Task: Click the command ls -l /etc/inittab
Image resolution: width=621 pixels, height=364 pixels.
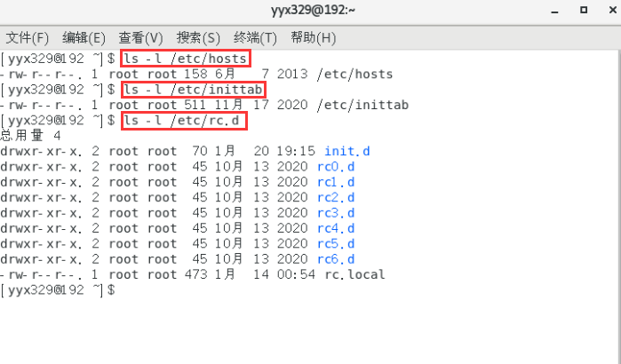Action: 193,90
